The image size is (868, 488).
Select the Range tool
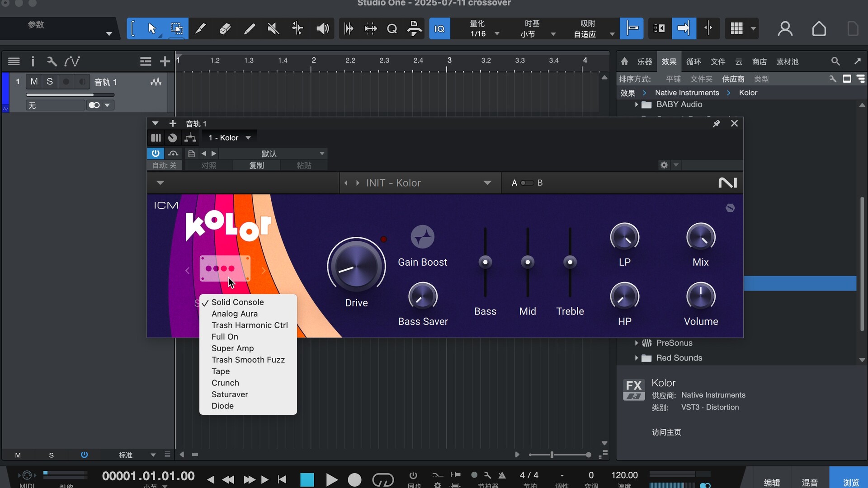coord(177,29)
